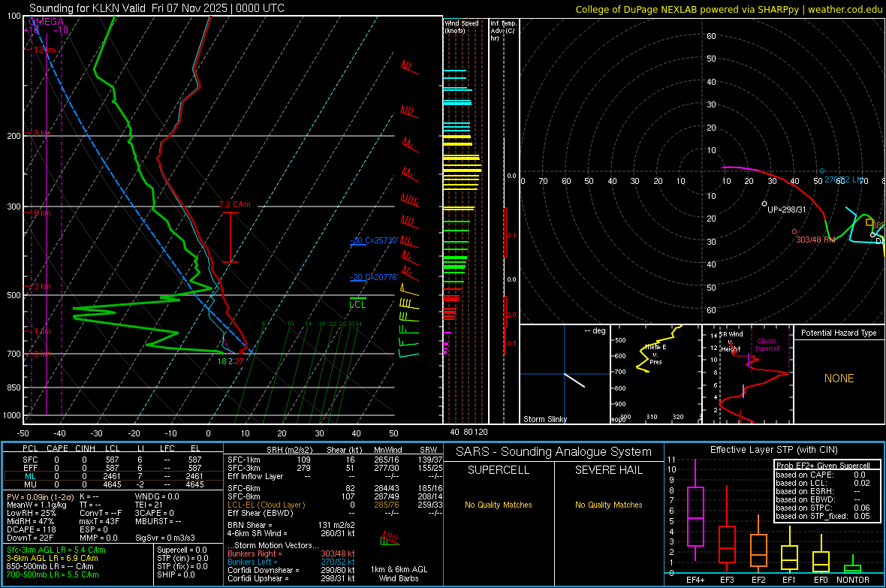This screenshot has height=588, width=886.
Task: Click the 'Wind Speed (knots)' panel header
Action: coord(462,26)
